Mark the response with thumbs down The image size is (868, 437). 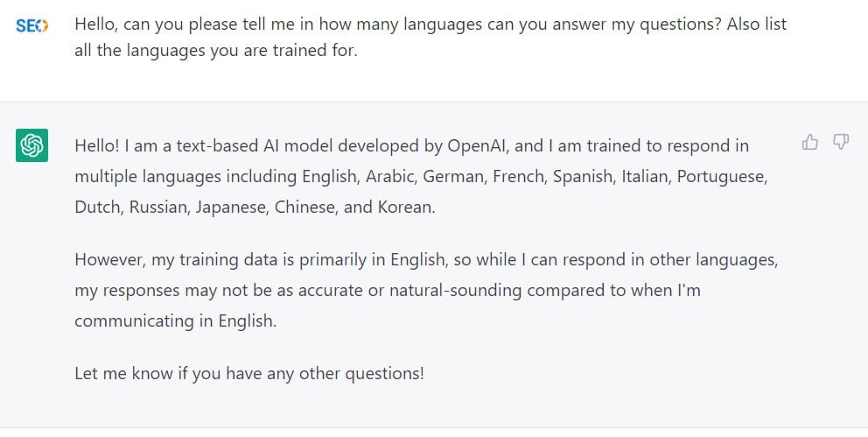(841, 143)
